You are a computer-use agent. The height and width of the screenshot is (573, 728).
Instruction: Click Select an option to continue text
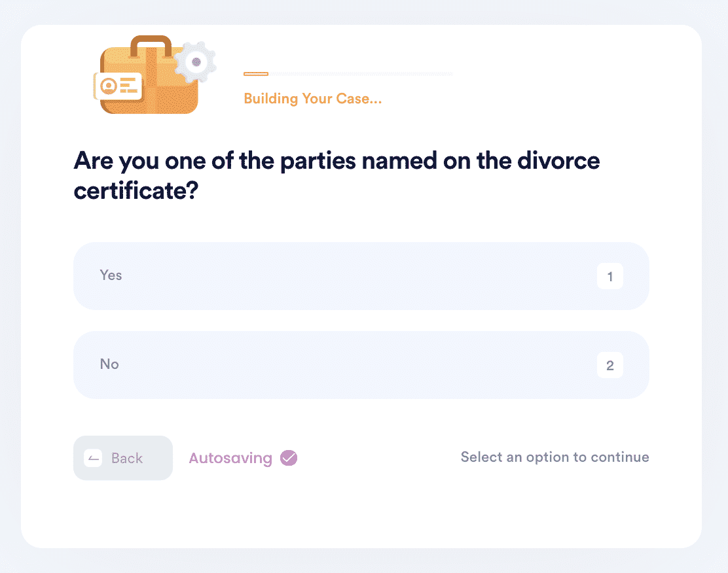coord(555,457)
